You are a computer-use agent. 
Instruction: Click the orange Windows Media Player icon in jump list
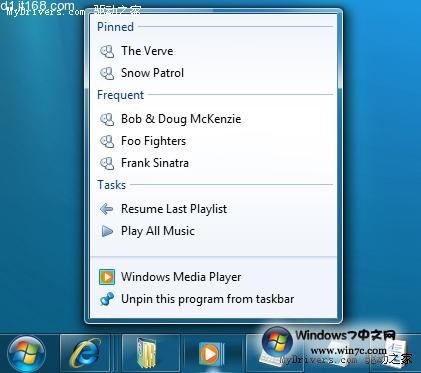[107, 277]
